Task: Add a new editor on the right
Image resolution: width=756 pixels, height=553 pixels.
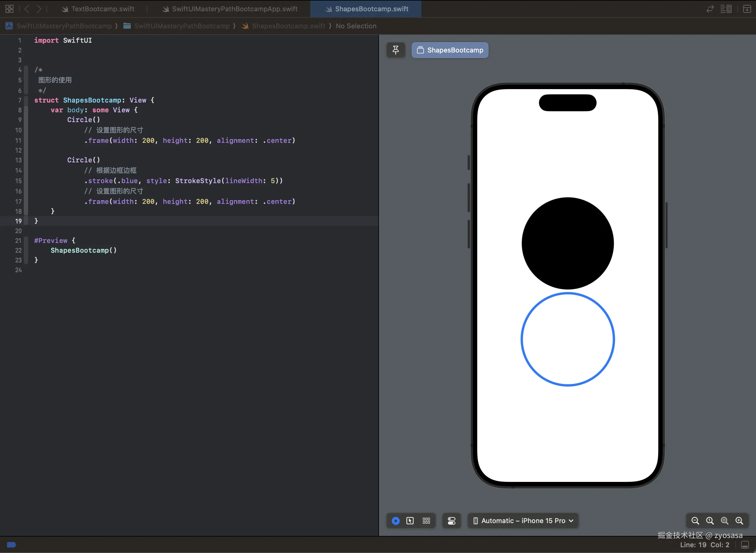Action: pos(747,9)
